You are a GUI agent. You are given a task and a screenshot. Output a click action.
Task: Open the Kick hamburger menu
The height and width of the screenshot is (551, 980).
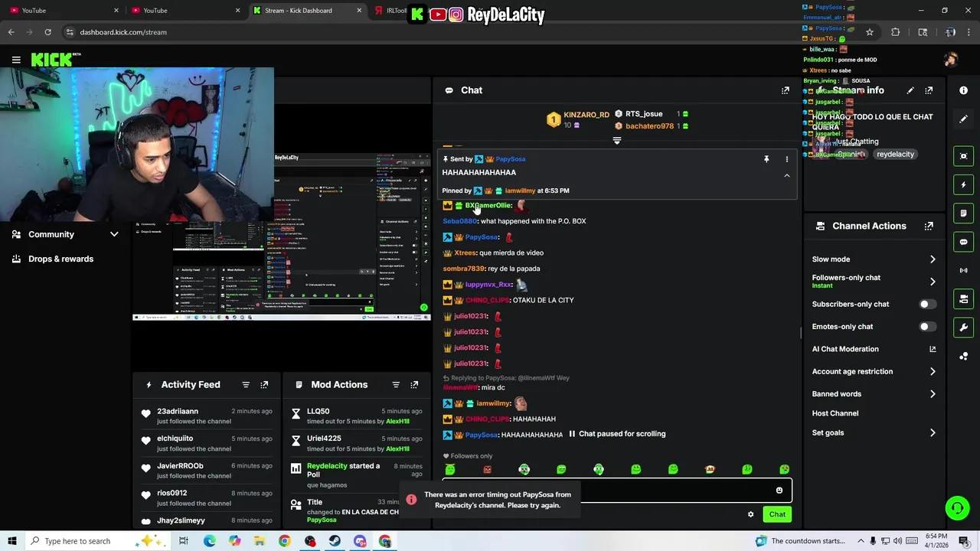[16, 60]
